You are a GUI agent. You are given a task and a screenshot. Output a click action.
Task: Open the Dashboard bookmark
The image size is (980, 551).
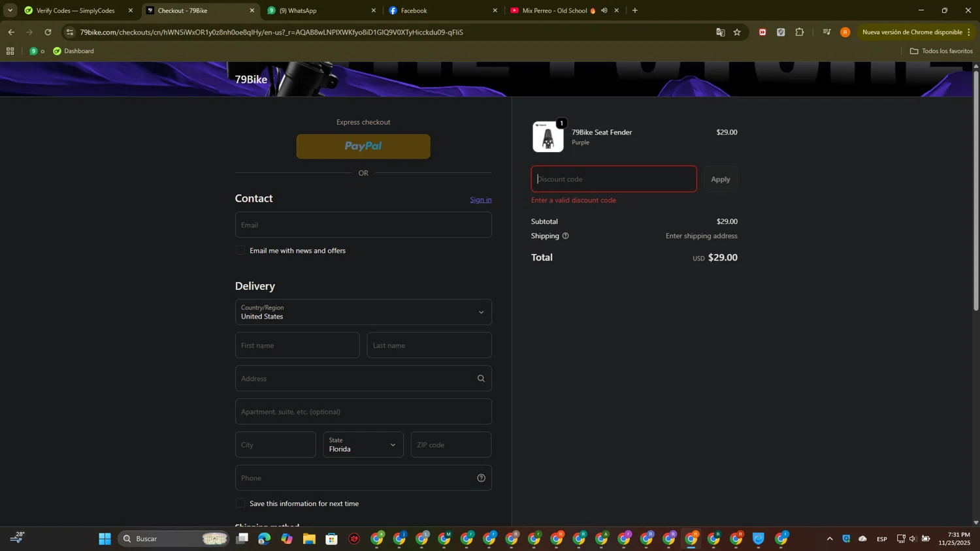[73, 51]
